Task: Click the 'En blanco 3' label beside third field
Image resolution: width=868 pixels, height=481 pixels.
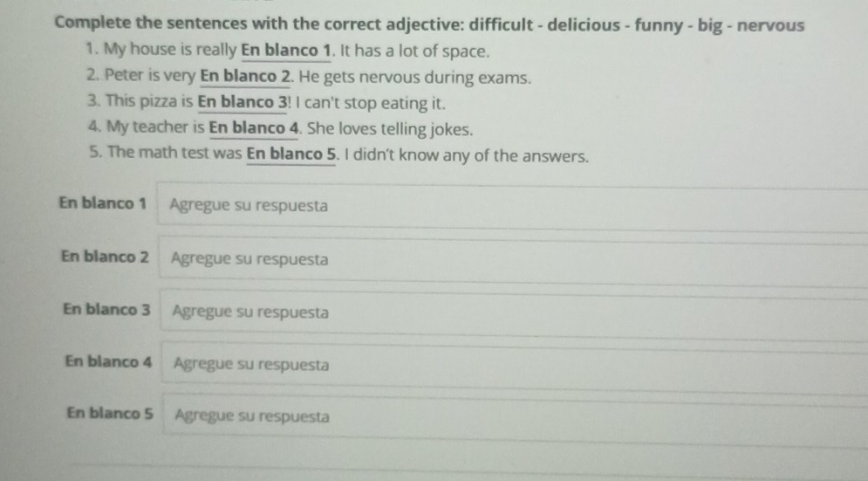Action: (x=106, y=309)
